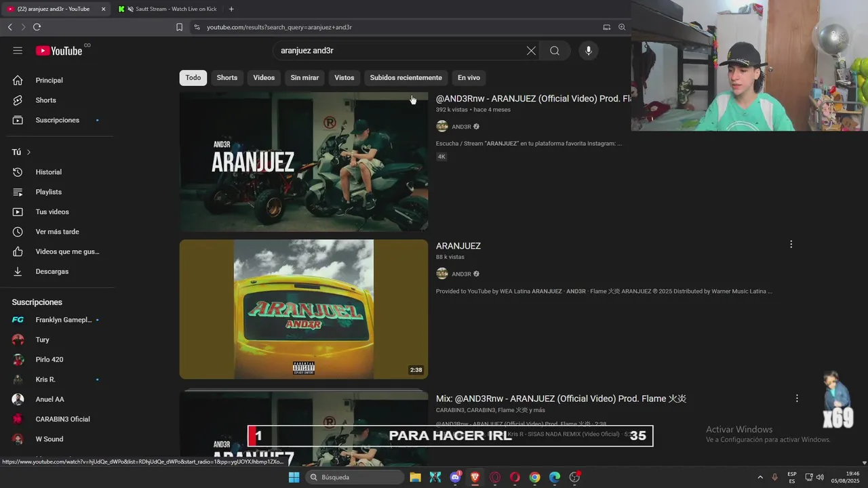Screen dimensions: 868x488
Task: Open Pirlo 420 subscription channel
Action: point(57,359)
